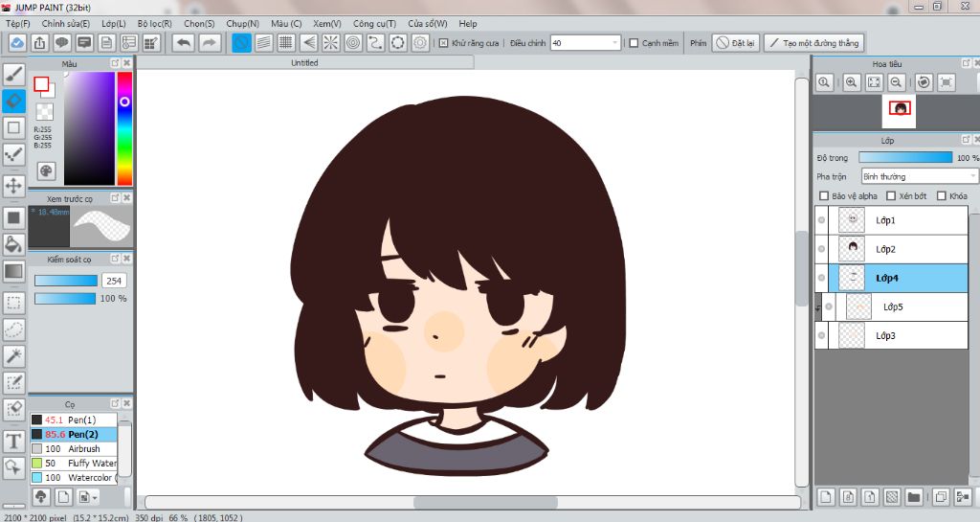Screen dimensions: 980x522
Task: Switch to Untitled canvas tab
Action: pyautogui.click(x=304, y=62)
